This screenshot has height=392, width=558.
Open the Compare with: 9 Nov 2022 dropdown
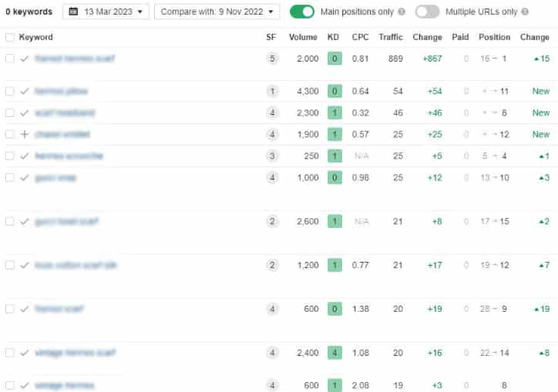[217, 12]
